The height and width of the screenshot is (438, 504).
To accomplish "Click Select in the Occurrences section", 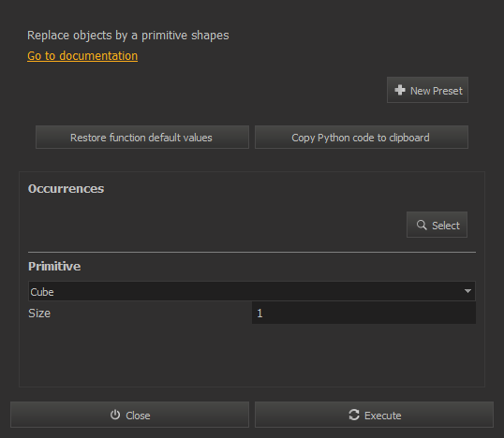I will pyautogui.click(x=437, y=225).
